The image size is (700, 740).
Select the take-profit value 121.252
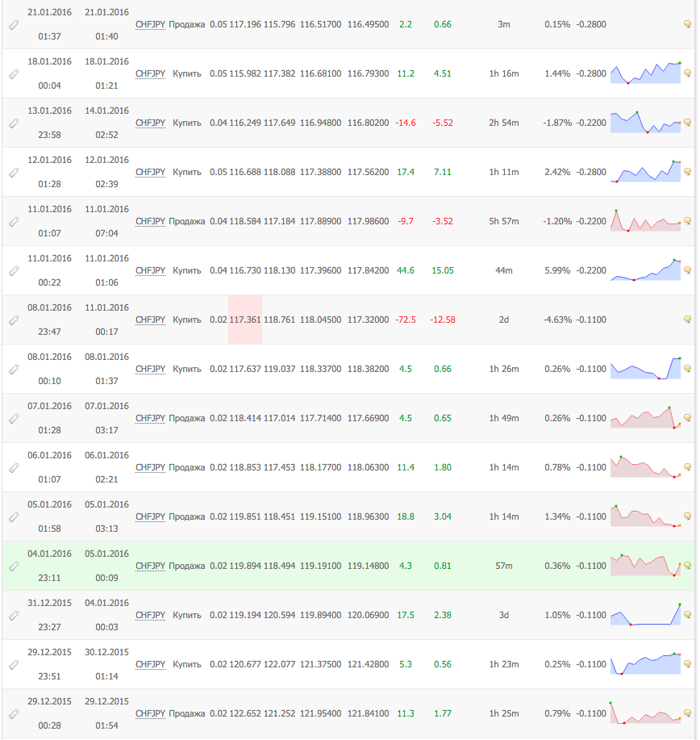click(x=279, y=713)
